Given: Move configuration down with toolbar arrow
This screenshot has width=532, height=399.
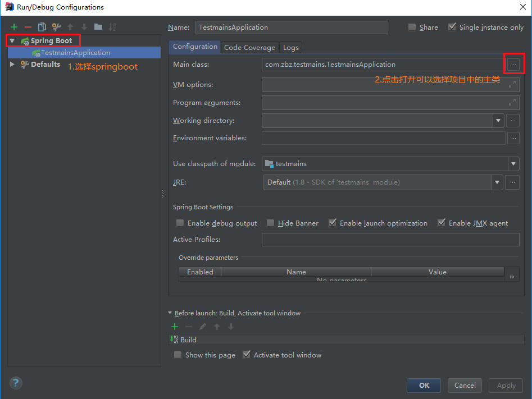Looking at the screenshot, I should 84,27.
